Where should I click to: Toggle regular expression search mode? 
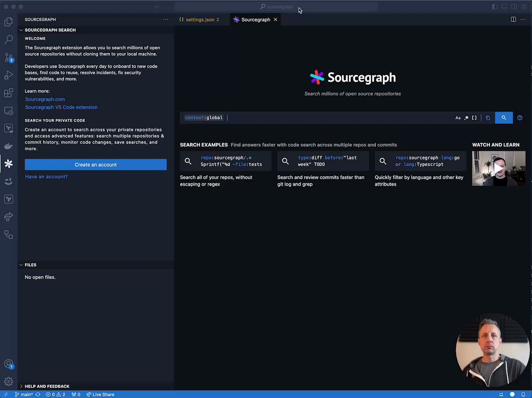point(466,118)
